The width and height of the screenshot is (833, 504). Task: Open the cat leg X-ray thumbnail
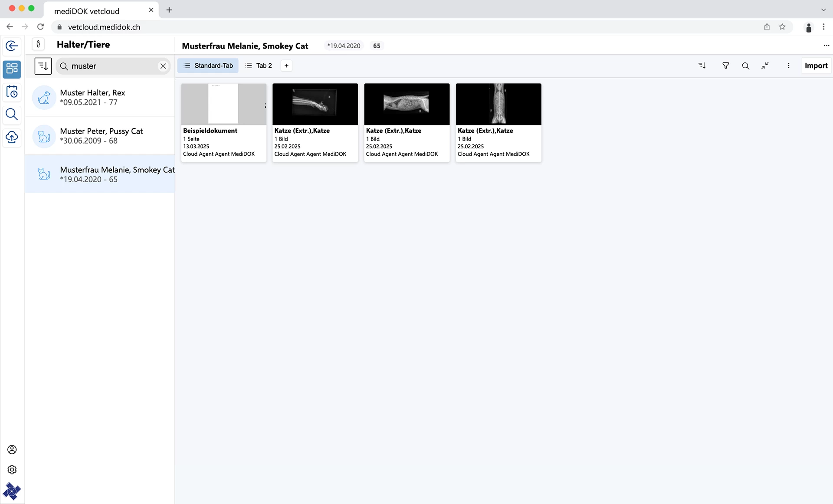pos(315,104)
